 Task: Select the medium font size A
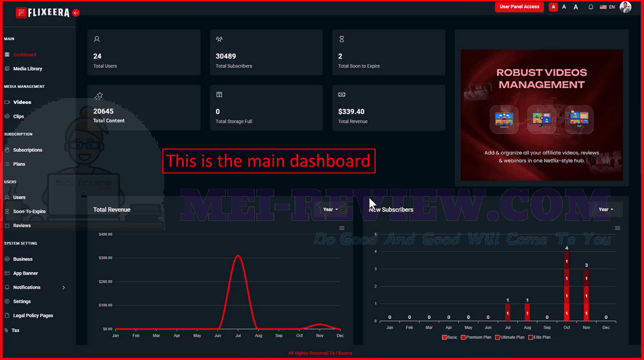pyautogui.click(x=564, y=7)
